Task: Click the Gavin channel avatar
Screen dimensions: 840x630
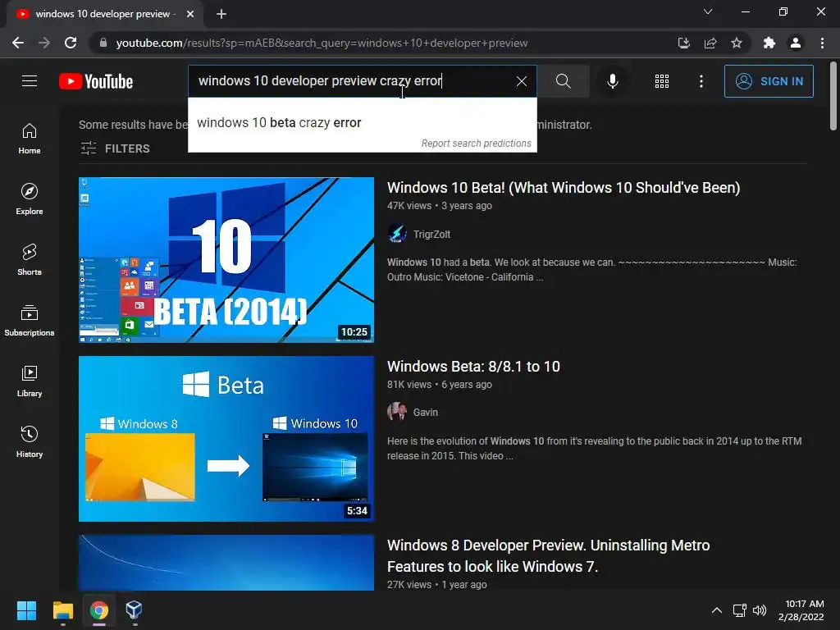Action: click(396, 412)
